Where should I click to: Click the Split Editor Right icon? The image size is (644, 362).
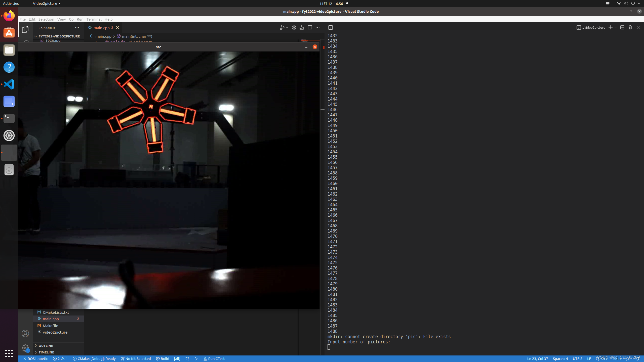click(310, 28)
